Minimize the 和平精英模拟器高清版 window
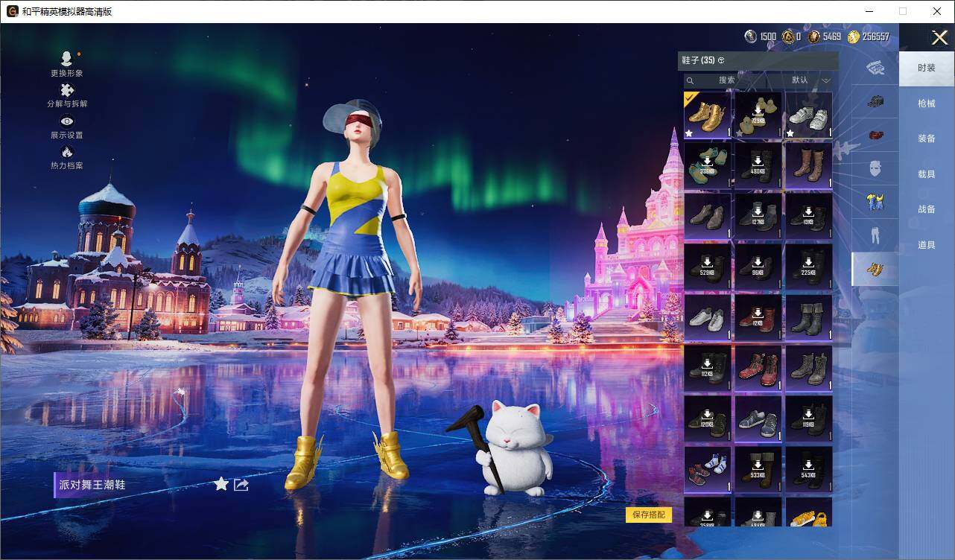955x560 pixels. point(869,11)
